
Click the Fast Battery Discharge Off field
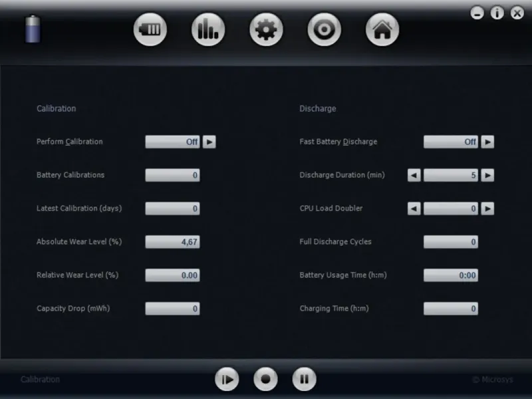pyautogui.click(x=451, y=142)
